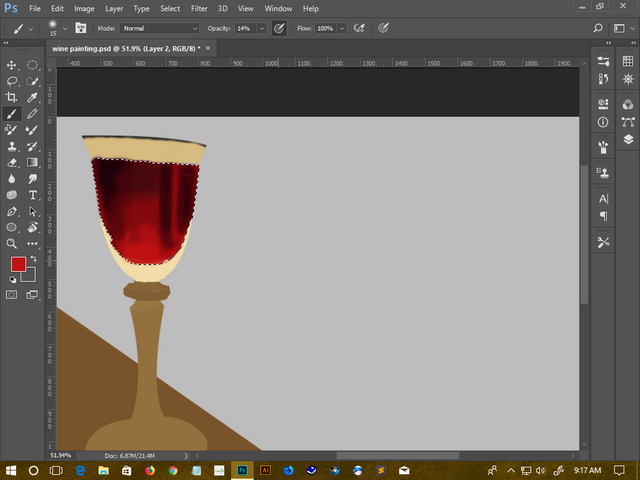This screenshot has width=640, height=480.
Task: Select the Crop tool
Action: tap(12, 97)
